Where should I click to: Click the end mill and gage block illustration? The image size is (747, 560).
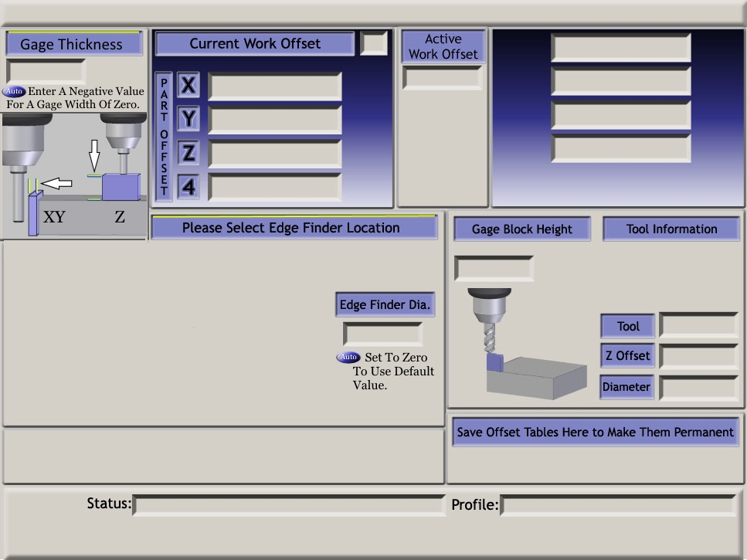[526, 343]
